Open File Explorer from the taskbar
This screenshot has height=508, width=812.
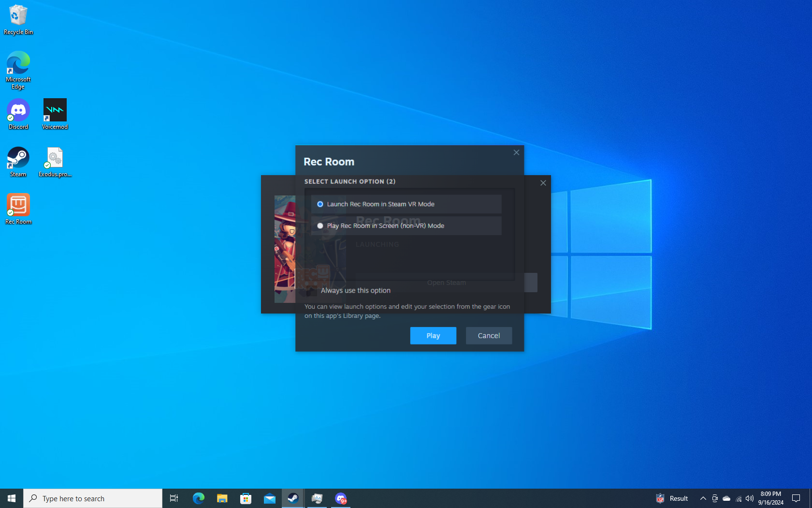[222, 498]
